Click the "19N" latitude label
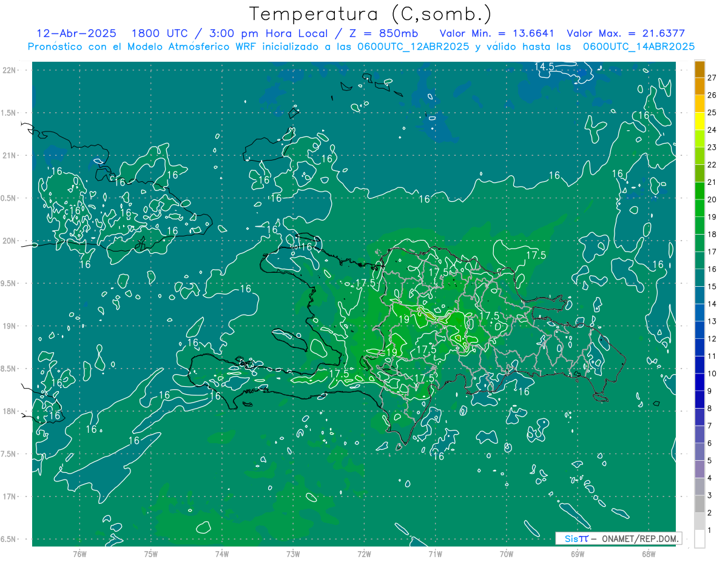Screen dimensions: 728x562 point(10,326)
